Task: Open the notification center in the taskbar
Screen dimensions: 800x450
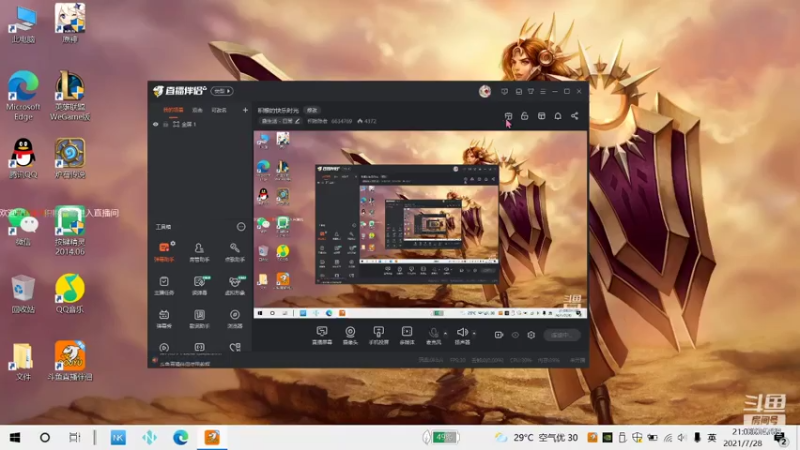Action: coord(781,438)
